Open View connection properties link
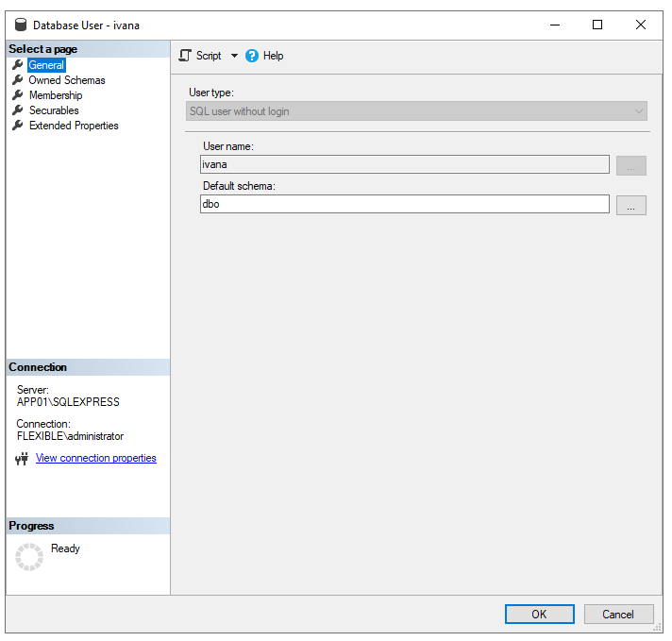Image resolution: width=672 pixels, height=641 pixels. [x=96, y=458]
